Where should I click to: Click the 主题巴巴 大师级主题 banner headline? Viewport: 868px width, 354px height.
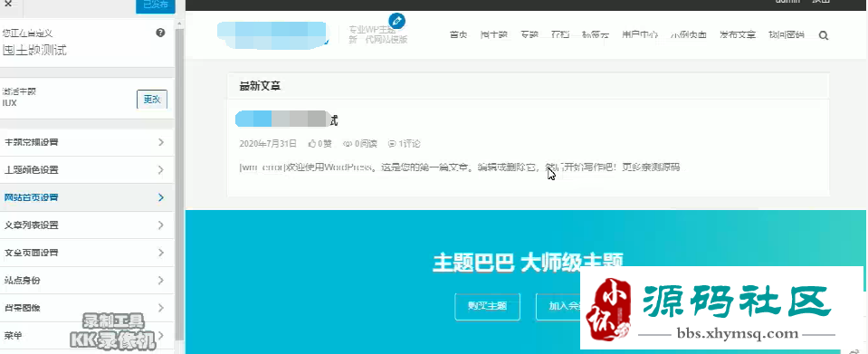click(528, 263)
